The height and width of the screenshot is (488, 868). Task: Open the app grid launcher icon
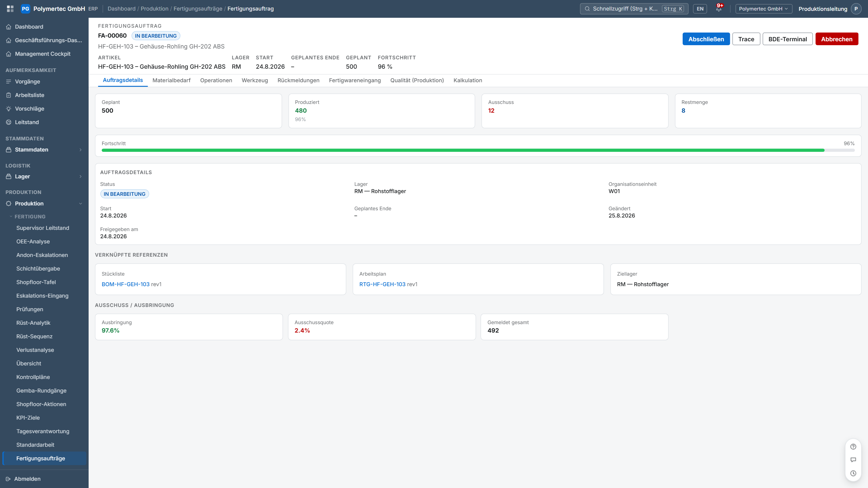tap(10, 9)
